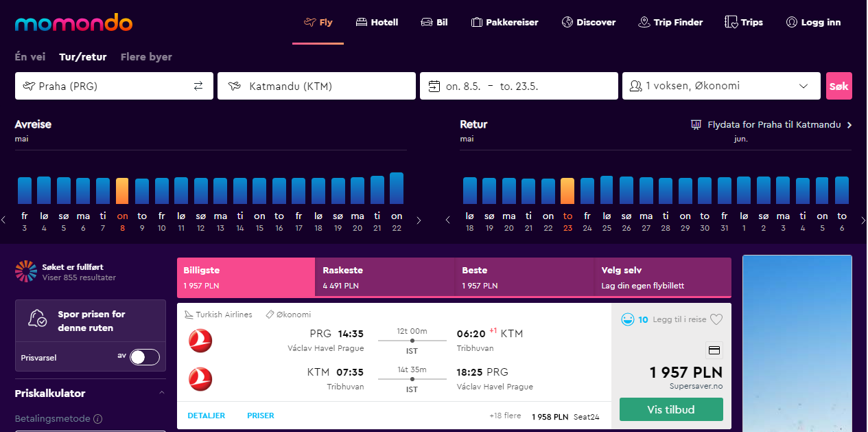Click the Betalingsmetode info icon
Screen dimensions: 868x432
pos(98,418)
